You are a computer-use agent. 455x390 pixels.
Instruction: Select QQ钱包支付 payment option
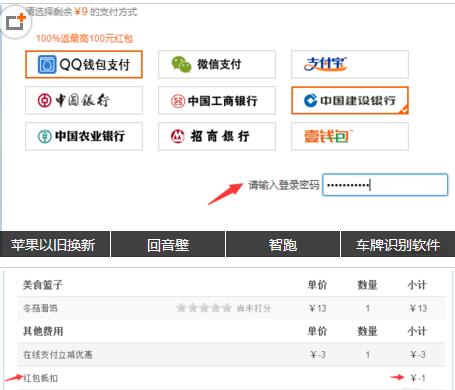point(84,64)
